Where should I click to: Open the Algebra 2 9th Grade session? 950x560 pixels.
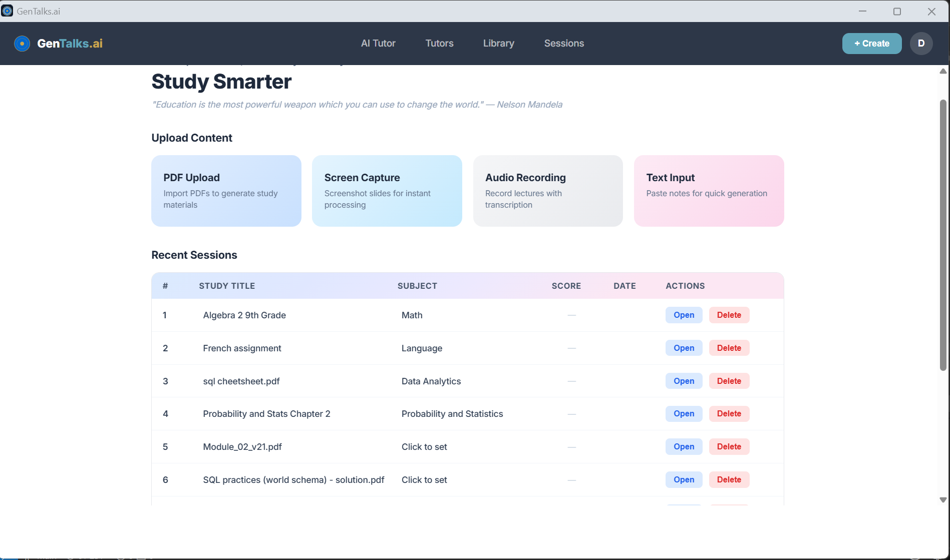click(x=684, y=315)
